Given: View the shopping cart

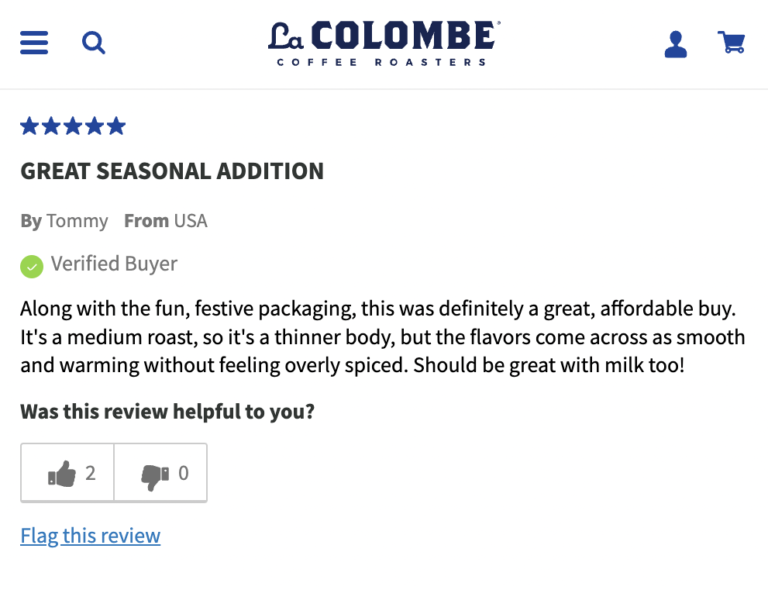Looking at the screenshot, I should (x=731, y=43).
